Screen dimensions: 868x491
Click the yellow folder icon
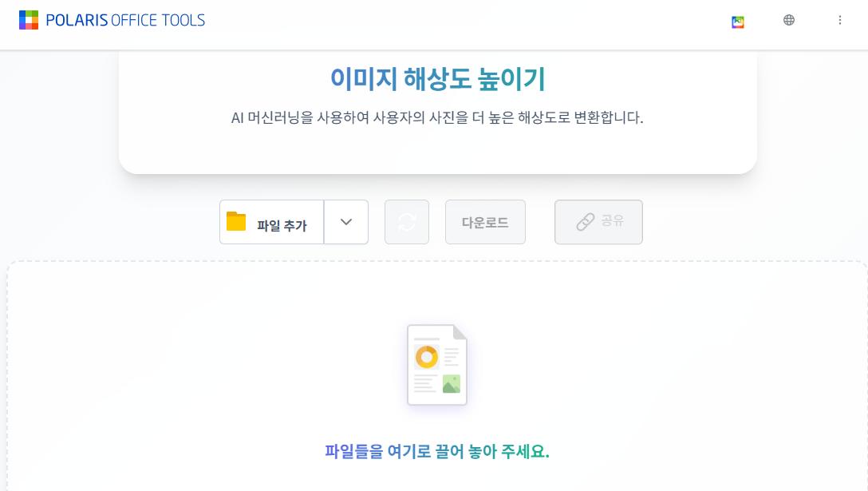[x=236, y=221]
